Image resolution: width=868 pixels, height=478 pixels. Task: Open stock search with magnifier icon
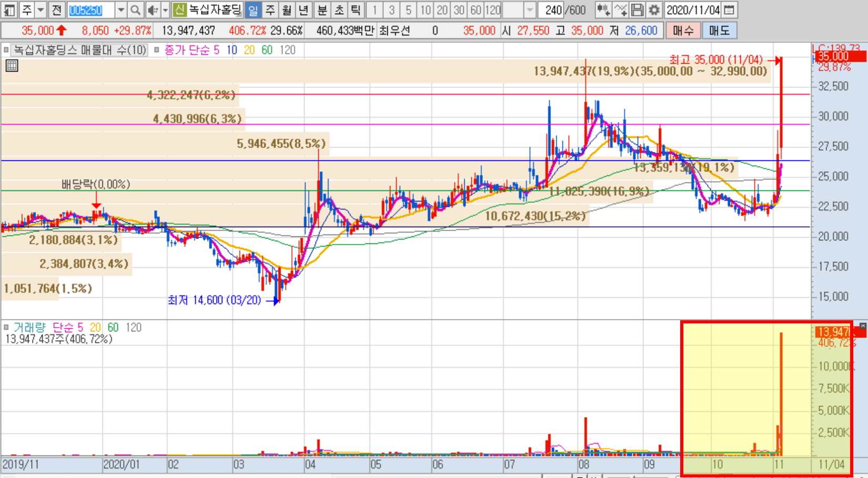(x=135, y=9)
